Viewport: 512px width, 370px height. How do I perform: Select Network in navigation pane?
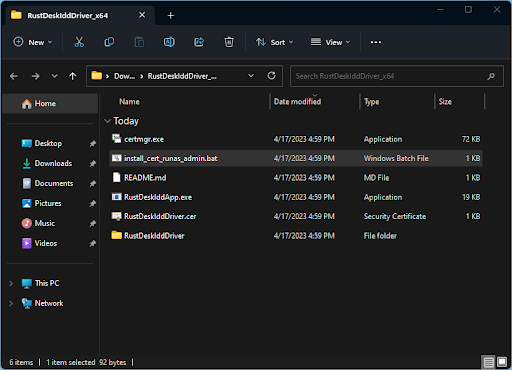pos(49,303)
